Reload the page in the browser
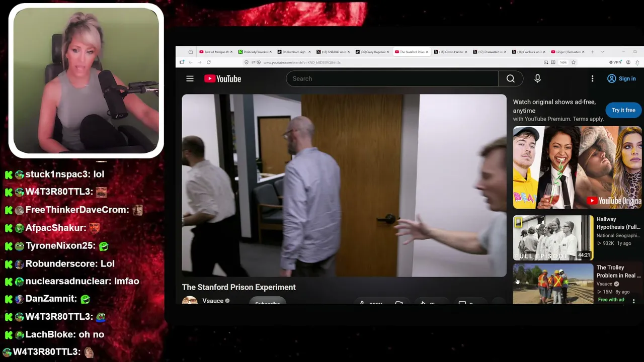This screenshot has width=644, height=362. (208, 62)
